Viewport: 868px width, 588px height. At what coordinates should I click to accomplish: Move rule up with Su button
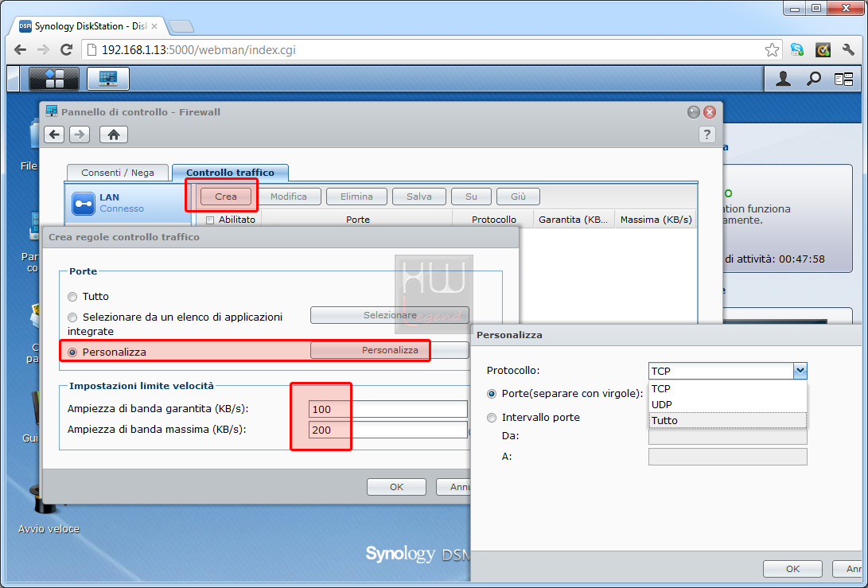(471, 197)
